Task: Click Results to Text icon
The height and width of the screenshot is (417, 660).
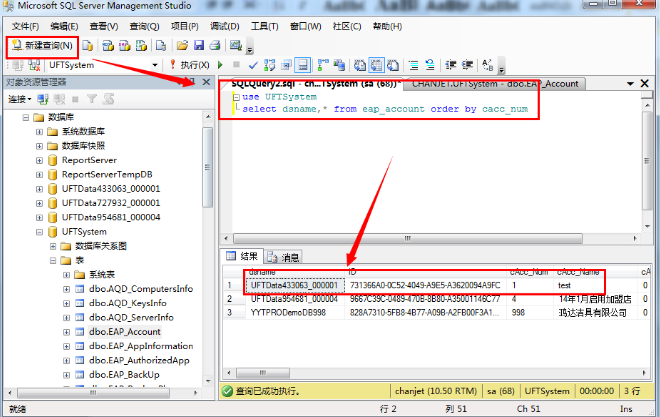Action: pyautogui.click(x=359, y=65)
